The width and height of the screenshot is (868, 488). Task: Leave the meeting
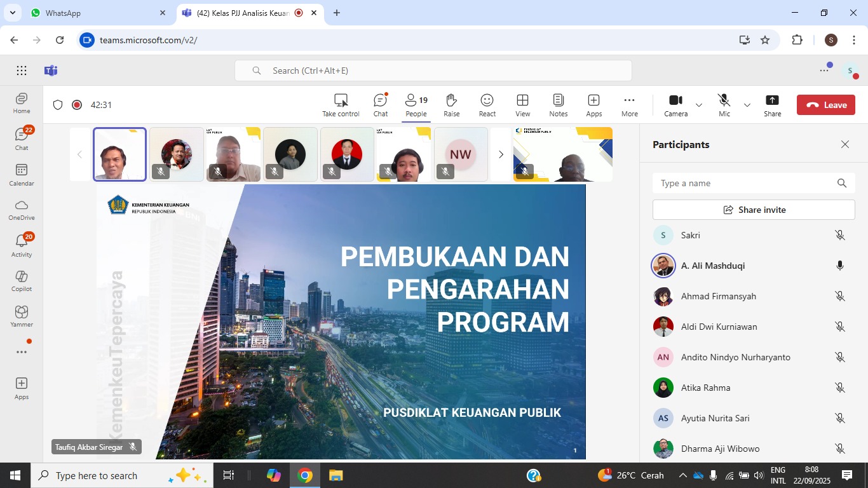point(826,105)
